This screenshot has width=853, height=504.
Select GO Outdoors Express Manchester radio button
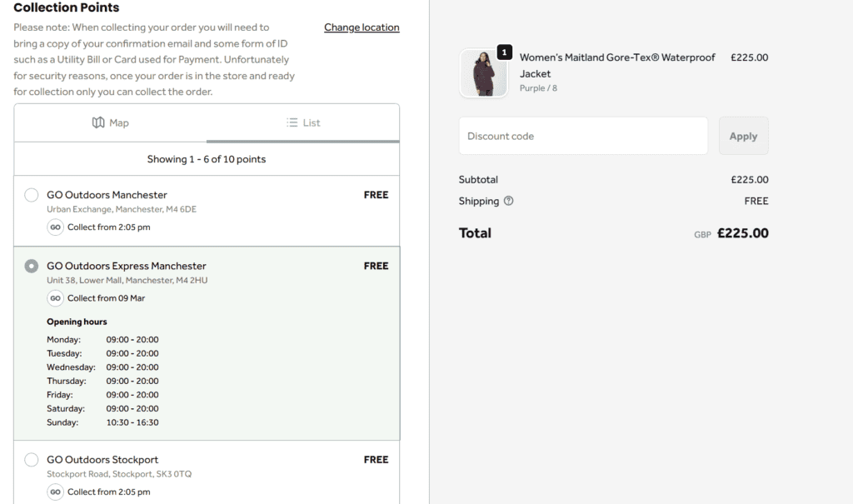(32, 266)
